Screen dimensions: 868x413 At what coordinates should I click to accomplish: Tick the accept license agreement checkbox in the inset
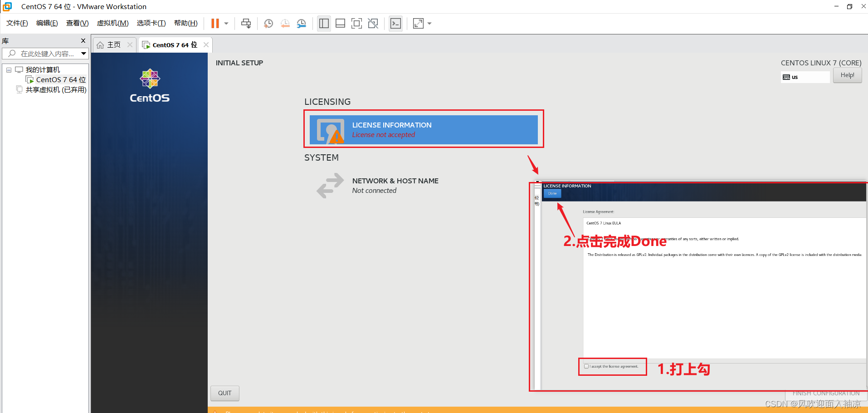pos(586,366)
